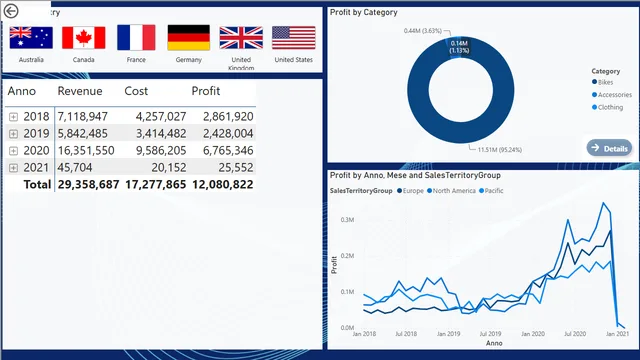Select 2021 revenue value 45,704

[x=75, y=167]
